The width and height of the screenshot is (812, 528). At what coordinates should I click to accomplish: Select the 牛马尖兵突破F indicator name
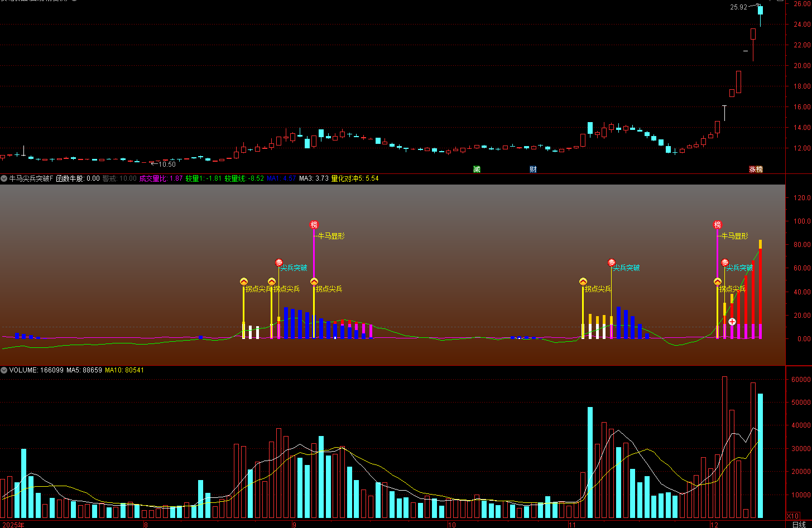(31, 178)
